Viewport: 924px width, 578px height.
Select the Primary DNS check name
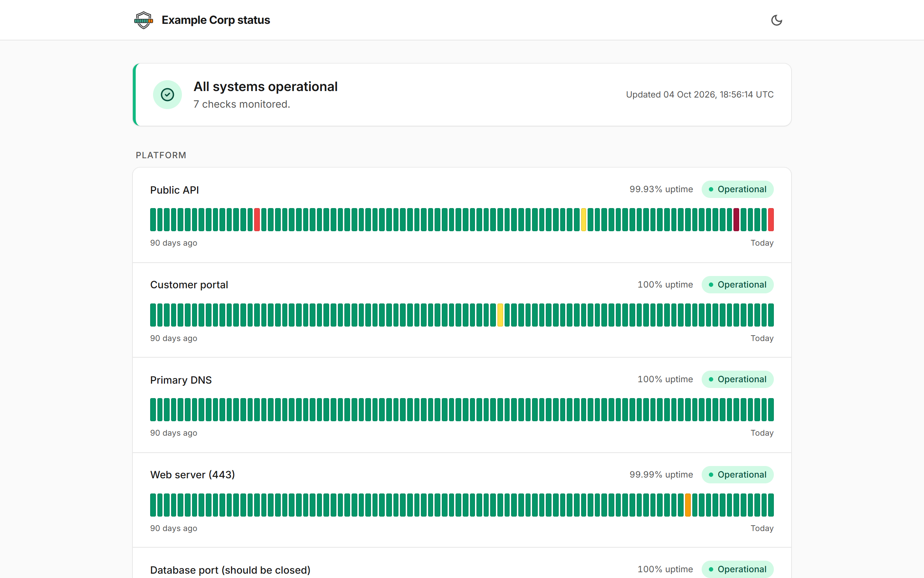pyautogui.click(x=181, y=380)
